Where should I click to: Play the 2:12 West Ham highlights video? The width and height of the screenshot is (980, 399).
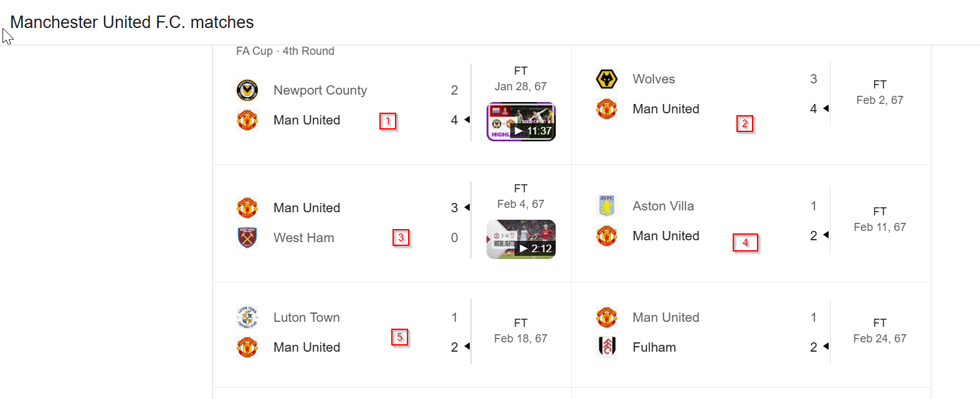point(521,240)
